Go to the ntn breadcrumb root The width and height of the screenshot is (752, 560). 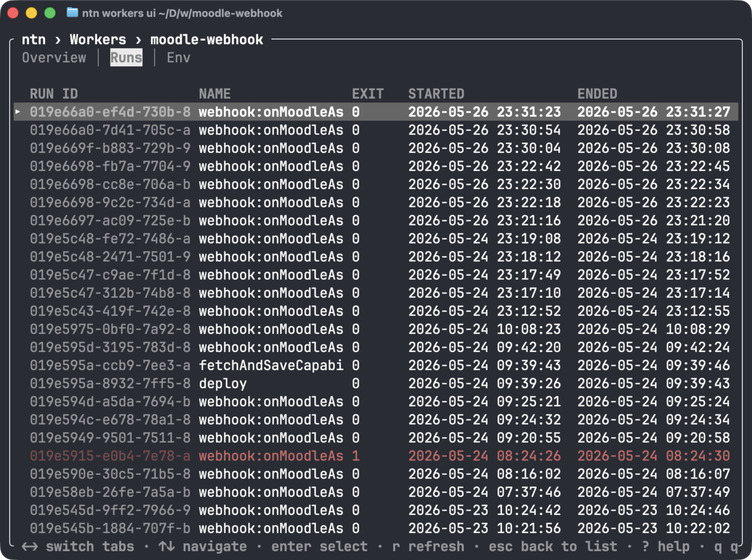click(x=34, y=39)
